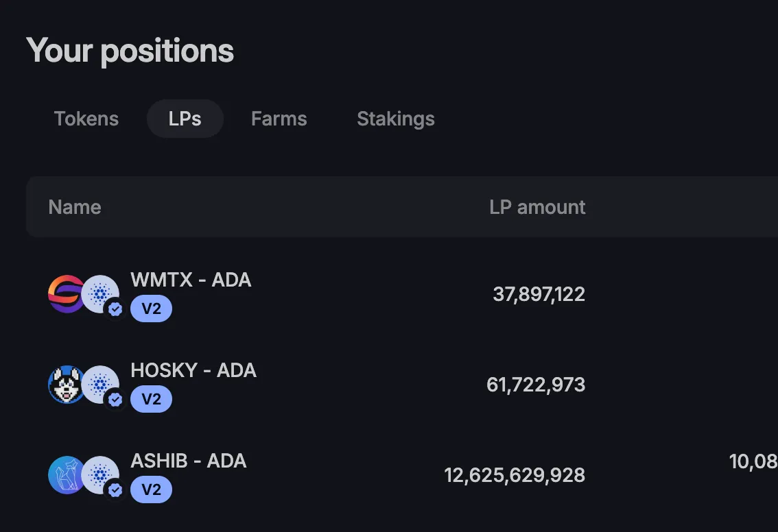
Task: Switch to the Tokens tab
Action: [x=86, y=119]
